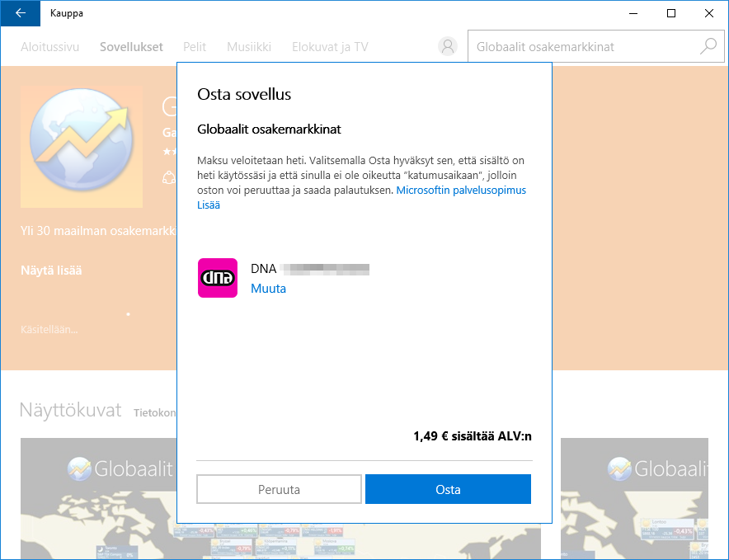729x560 pixels.
Task: Click the search box with Globaalit osakemarkkinat
Action: 581,47
